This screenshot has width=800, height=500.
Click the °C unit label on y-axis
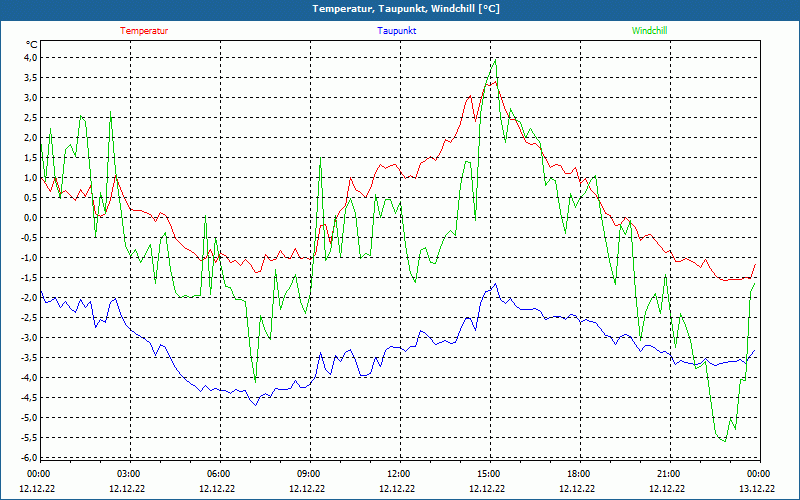[x=32, y=44]
